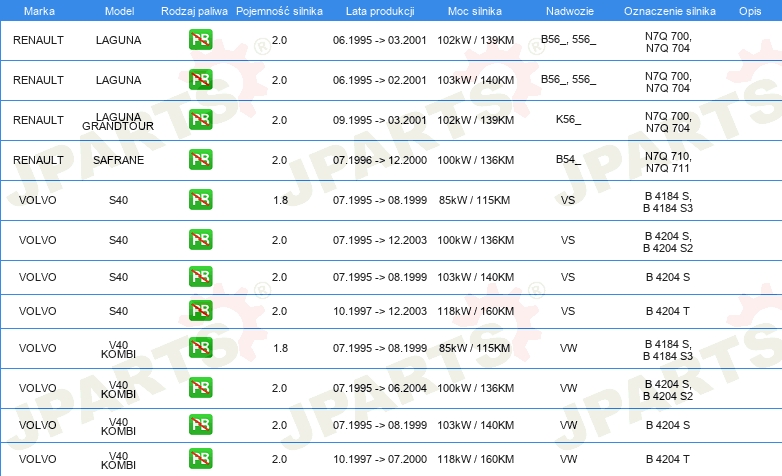Image resolution: width=782 pixels, height=476 pixels.
Task: Click fuel icon in V40 Kombi 103kW row
Action: coord(200,425)
